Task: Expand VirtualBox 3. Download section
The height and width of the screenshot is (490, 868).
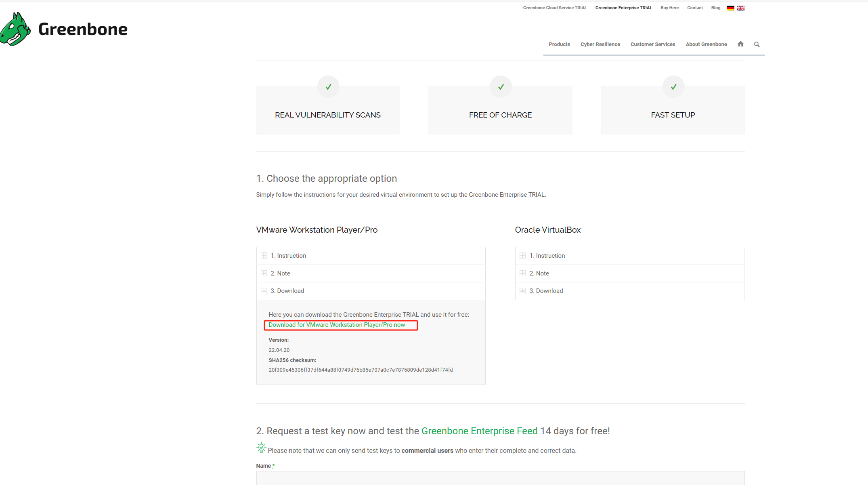Action: [546, 291]
